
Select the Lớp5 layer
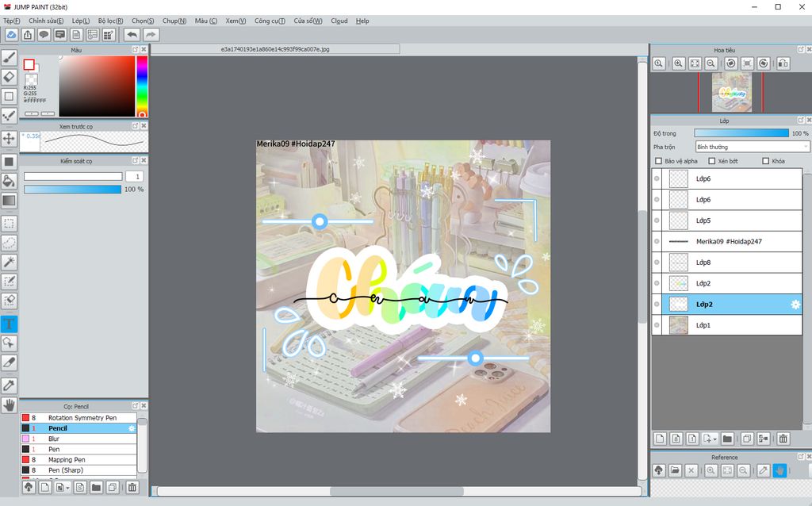[732, 220]
